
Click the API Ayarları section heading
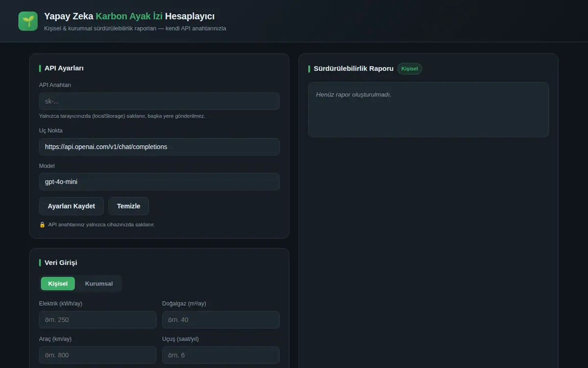(64, 68)
